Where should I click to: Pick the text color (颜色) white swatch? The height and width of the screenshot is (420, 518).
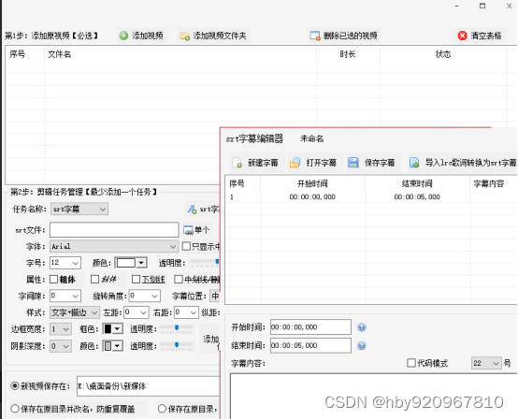[x=126, y=263]
